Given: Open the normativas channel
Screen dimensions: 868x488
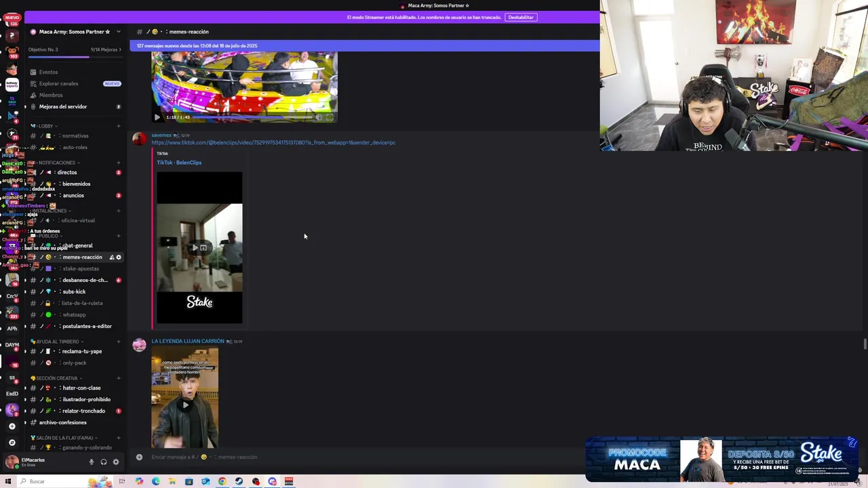Looking at the screenshot, I should click(75, 136).
